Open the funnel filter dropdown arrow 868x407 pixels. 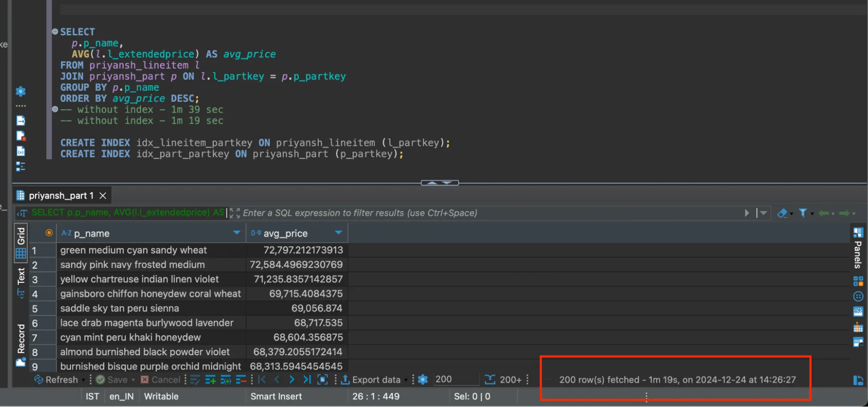pyautogui.click(x=812, y=214)
